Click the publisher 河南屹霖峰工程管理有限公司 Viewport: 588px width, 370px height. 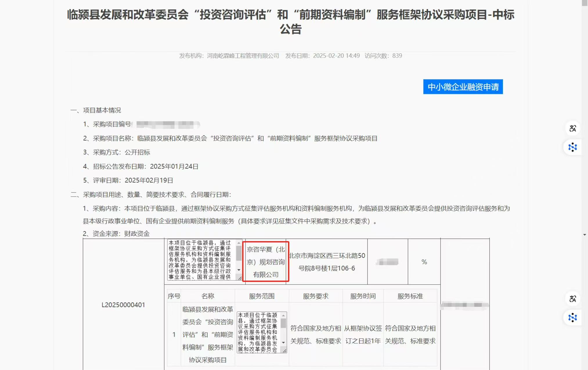click(243, 56)
